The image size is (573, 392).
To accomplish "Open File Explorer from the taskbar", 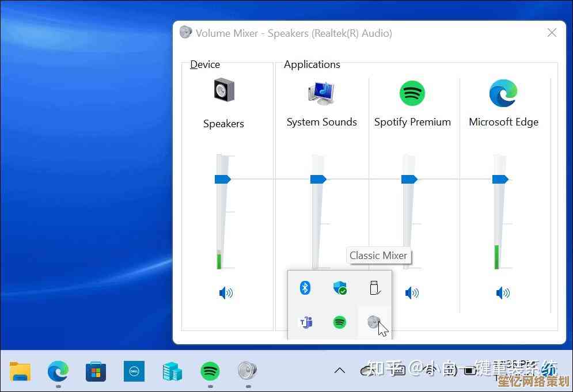I will (20, 371).
